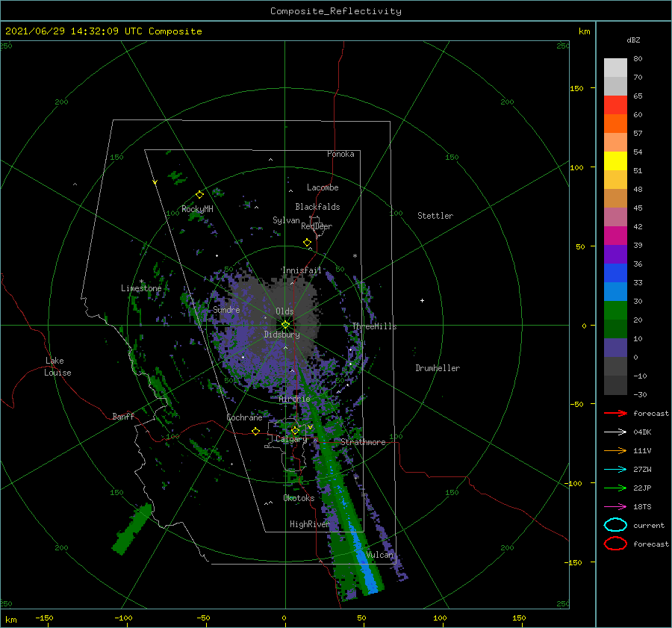Click the magenta 18TS arrow icon
The height and width of the screenshot is (628, 672).
coord(615,507)
